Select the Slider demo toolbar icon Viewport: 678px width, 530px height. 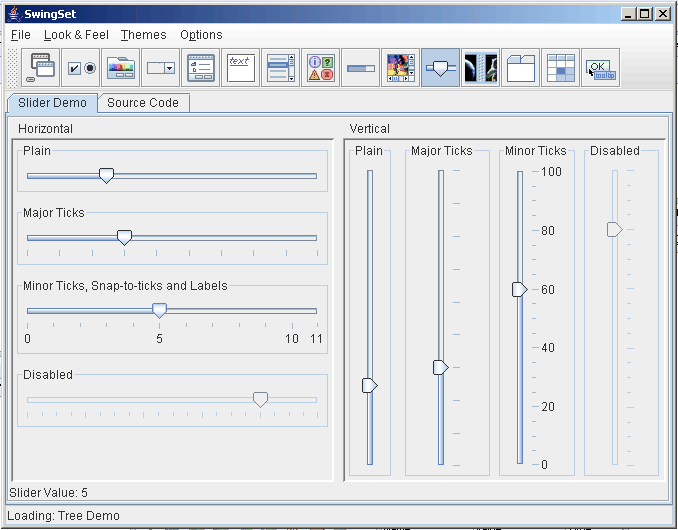440,68
